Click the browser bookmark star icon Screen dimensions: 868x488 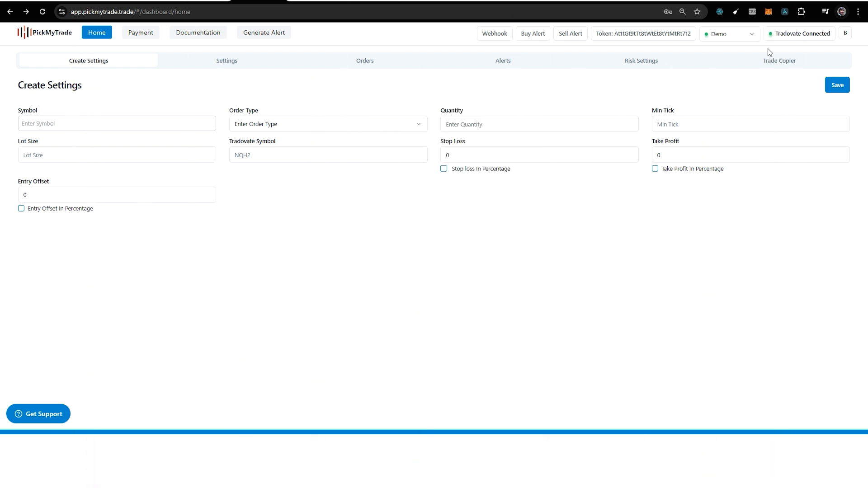698,11
